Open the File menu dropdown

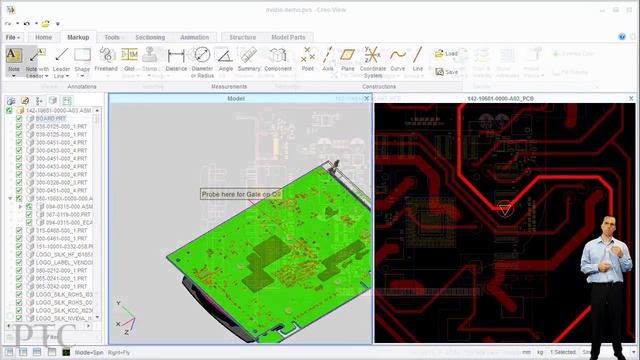[13, 37]
